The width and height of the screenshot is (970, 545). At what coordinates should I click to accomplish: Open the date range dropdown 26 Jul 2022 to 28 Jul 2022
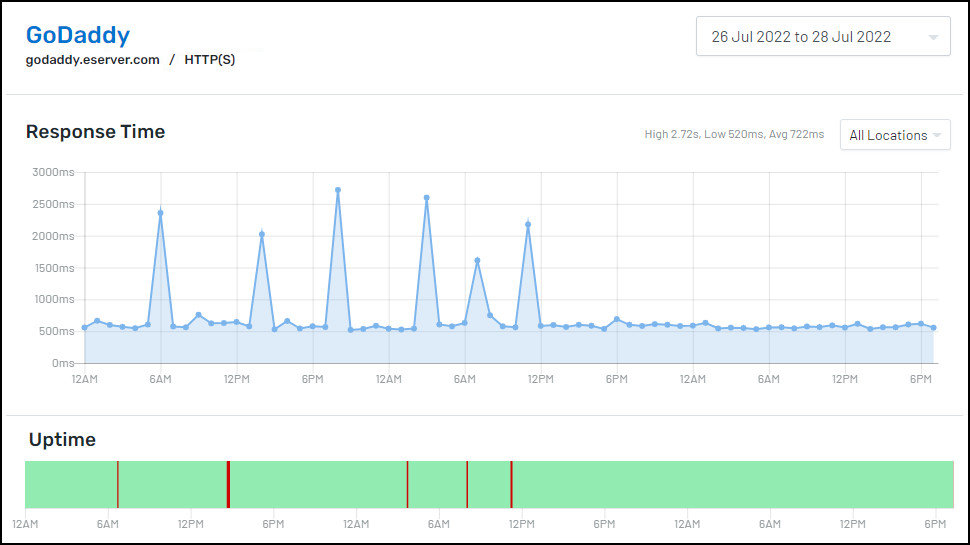coord(823,36)
